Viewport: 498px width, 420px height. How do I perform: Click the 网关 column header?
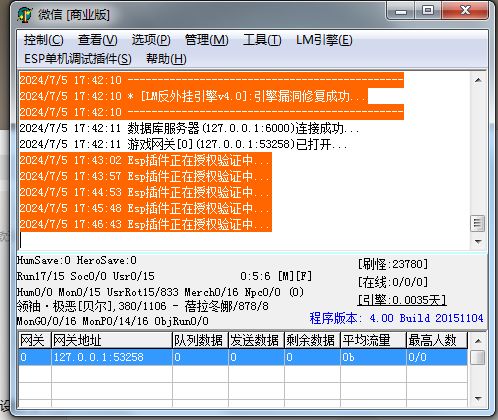pyautogui.click(x=35, y=340)
